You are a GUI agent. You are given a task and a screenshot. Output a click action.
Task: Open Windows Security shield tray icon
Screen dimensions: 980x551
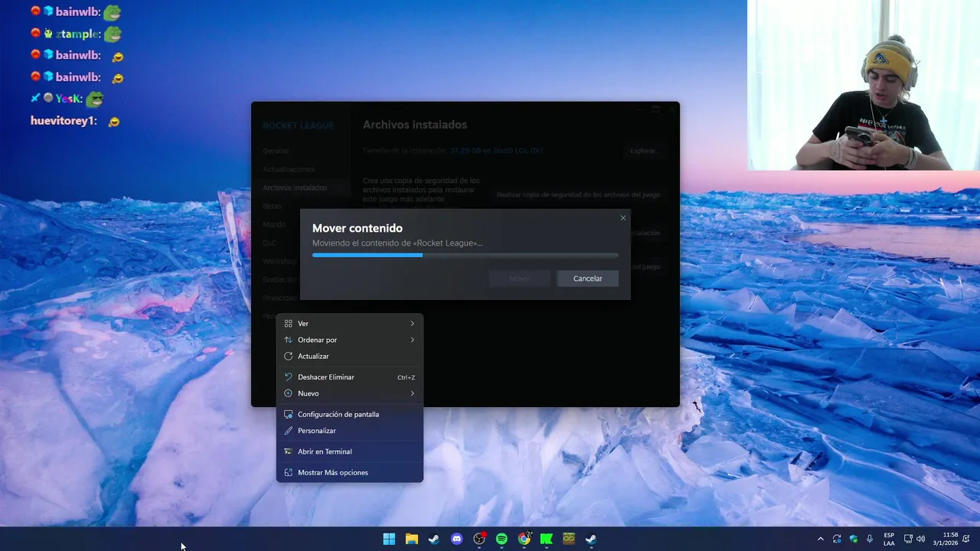point(853,539)
